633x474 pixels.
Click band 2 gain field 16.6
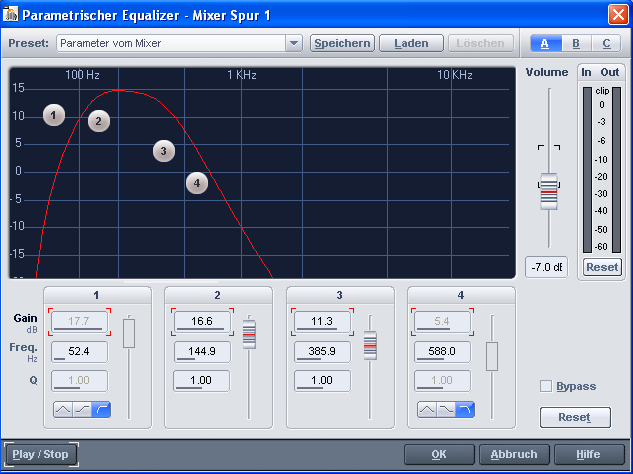point(202,322)
